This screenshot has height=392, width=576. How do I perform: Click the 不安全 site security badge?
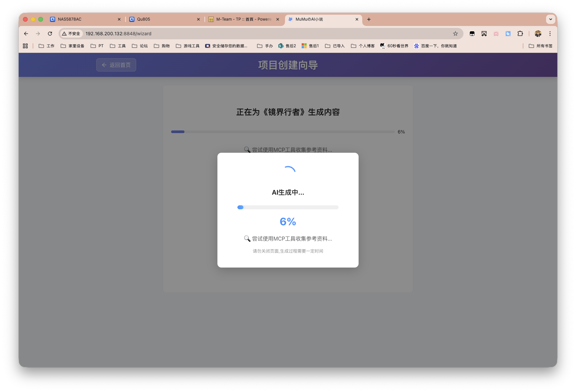pos(71,34)
